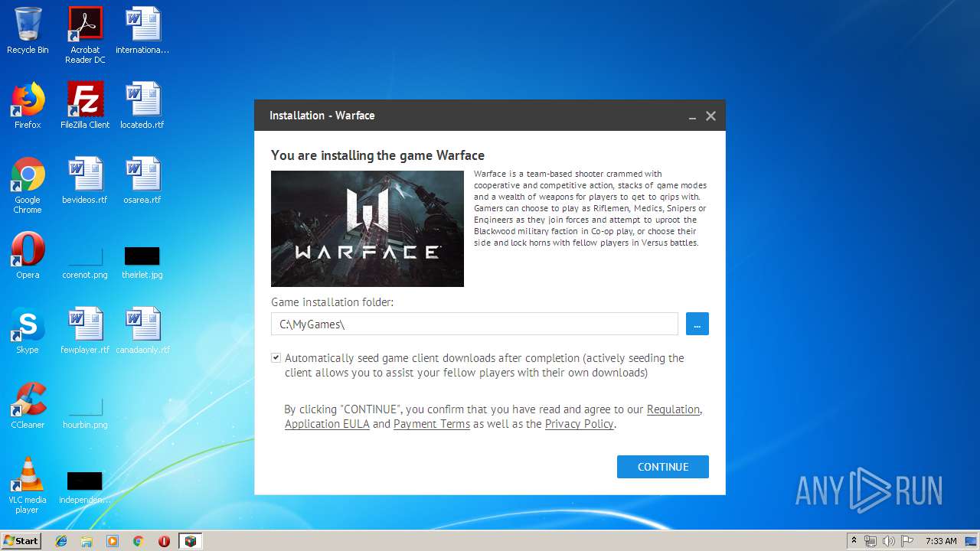Open Internet Explorer from the taskbar
The height and width of the screenshot is (551, 980).
point(61,541)
